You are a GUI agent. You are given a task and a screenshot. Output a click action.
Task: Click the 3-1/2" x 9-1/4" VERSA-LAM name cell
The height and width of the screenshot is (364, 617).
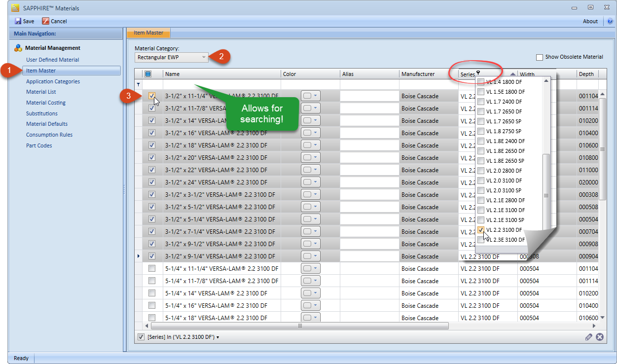coord(222,256)
